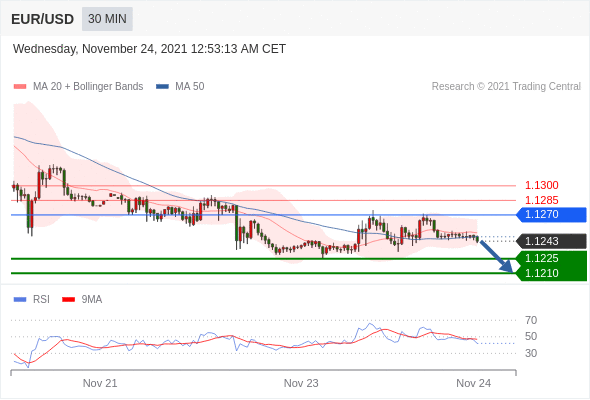Click the Nov 23 date axis label
590x400 pixels.
pos(301,383)
